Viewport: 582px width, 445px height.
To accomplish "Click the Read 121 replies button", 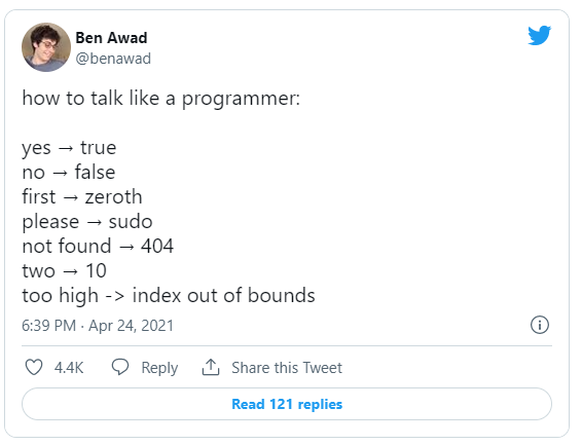I will [287, 404].
